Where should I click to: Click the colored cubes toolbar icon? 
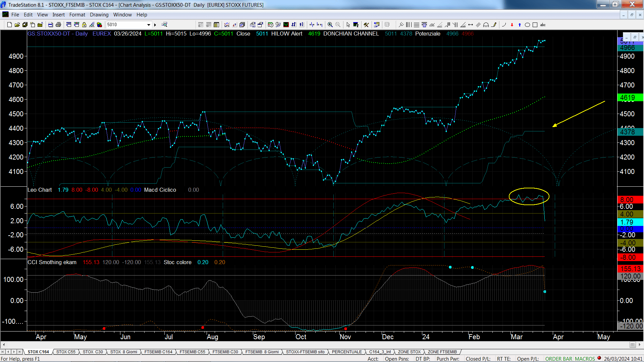coord(99,25)
